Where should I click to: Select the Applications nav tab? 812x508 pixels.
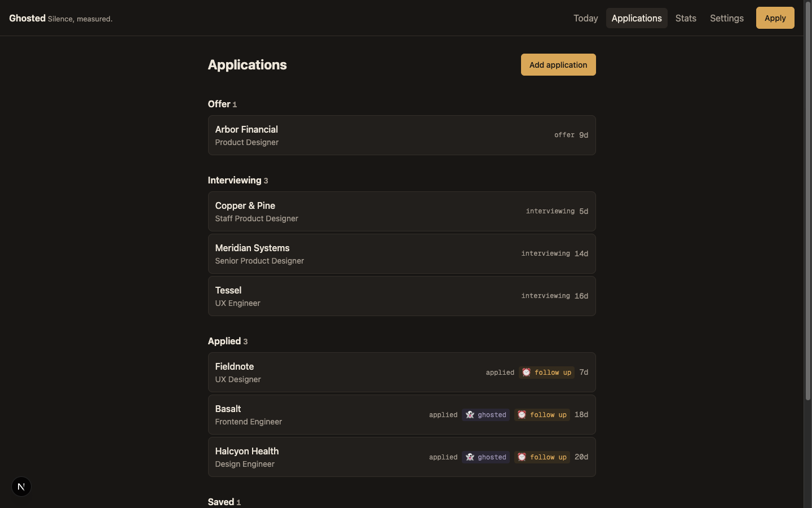tap(637, 18)
